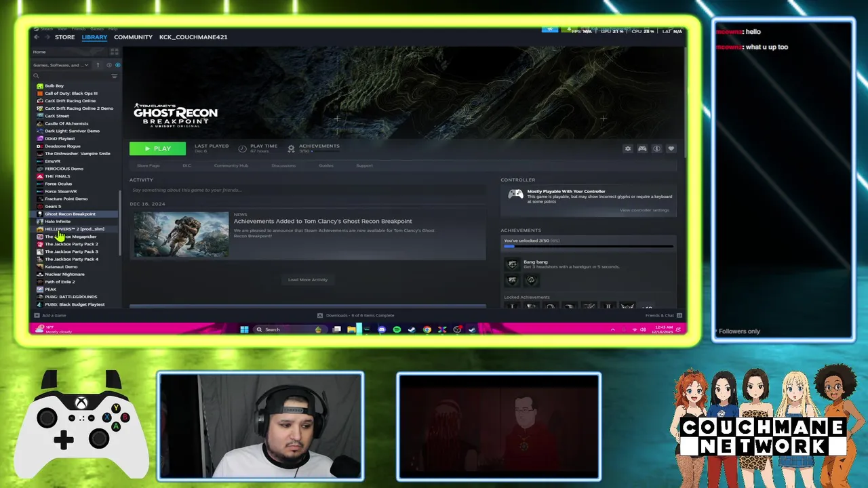Open game settings gear icon
The width and height of the screenshot is (868, 488).
pyautogui.click(x=627, y=148)
